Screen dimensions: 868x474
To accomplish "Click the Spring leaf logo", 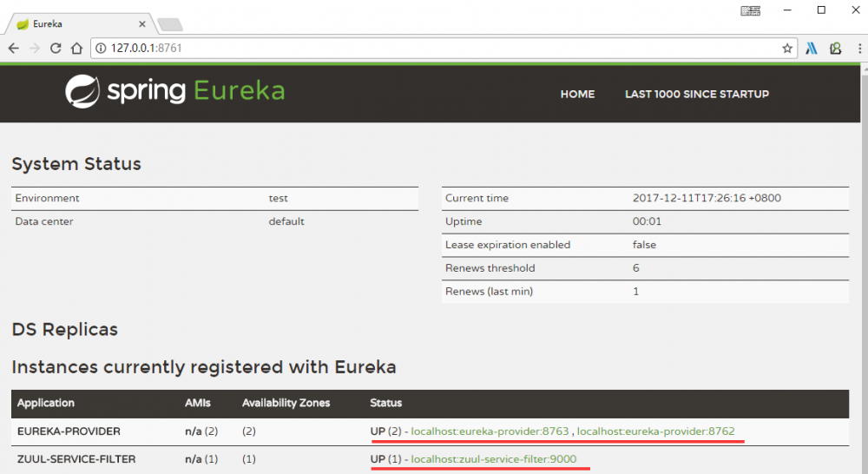I will [x=82, y=91].
